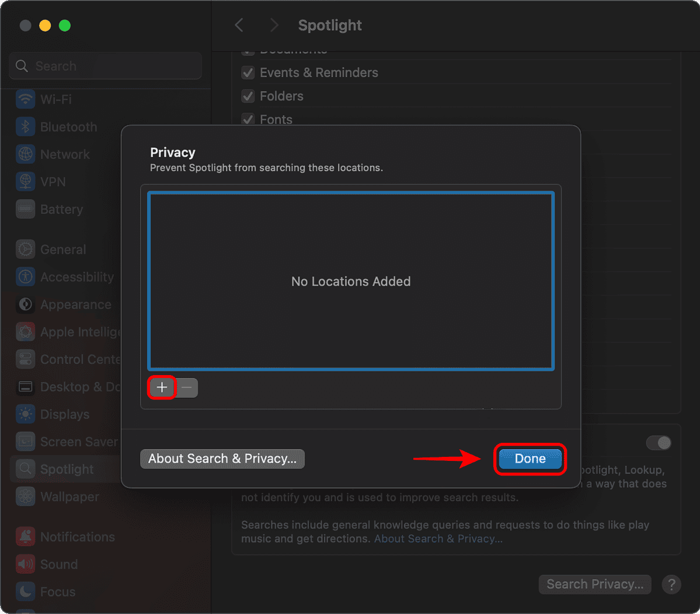Click the VPN icon in the sidebar

[x=25, y=182]
